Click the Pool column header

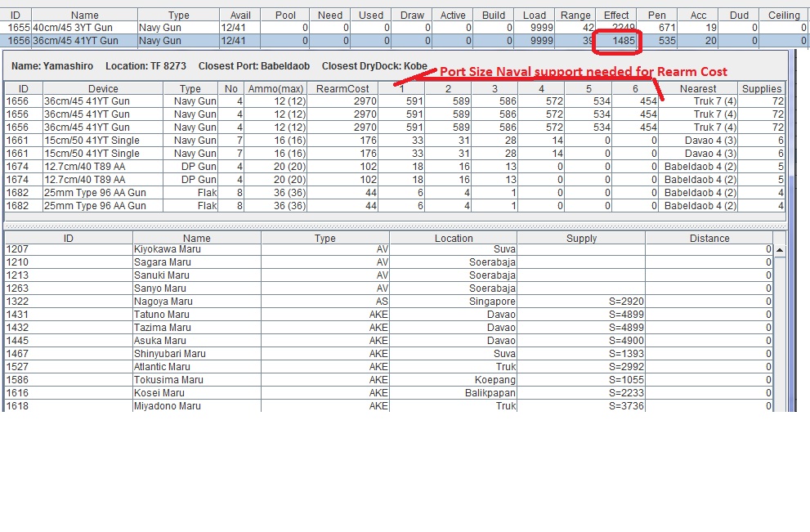[x=285, y=15]
